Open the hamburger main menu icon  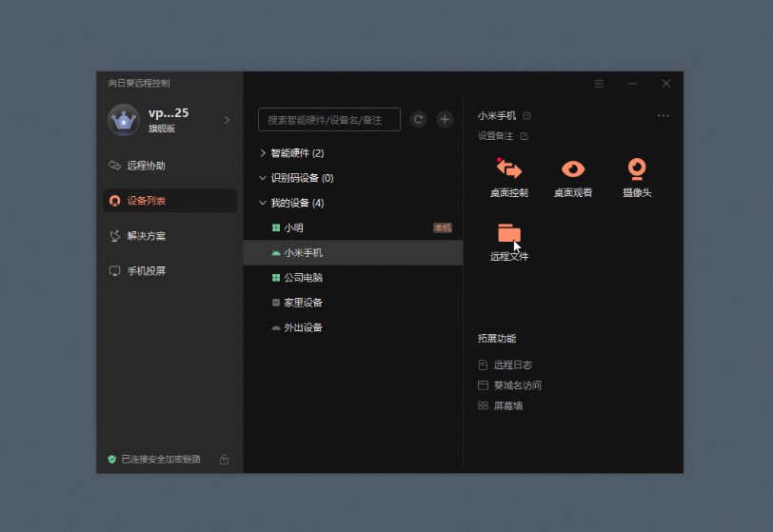point(599,84)
